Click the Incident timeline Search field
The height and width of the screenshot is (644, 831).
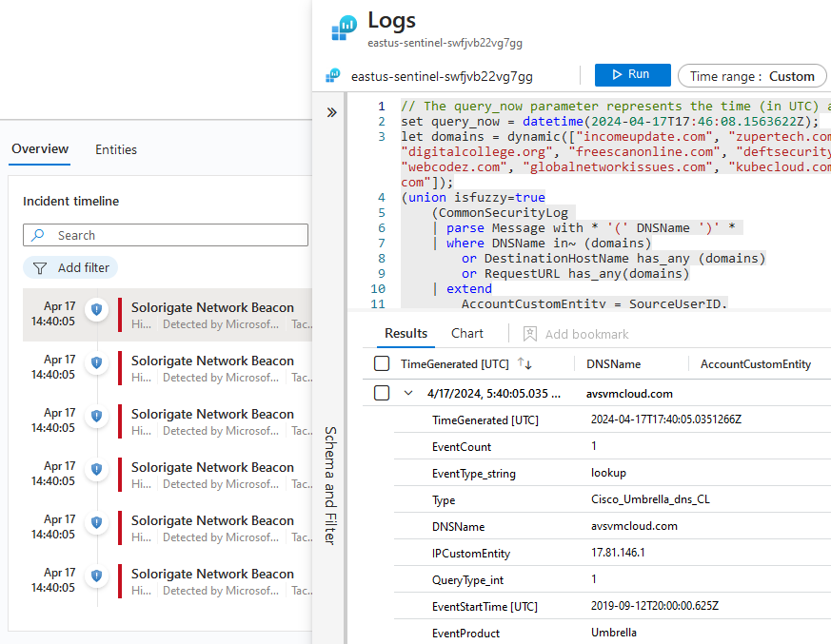coord(166,235)
